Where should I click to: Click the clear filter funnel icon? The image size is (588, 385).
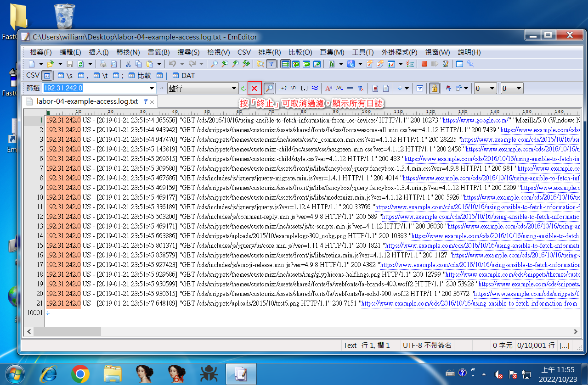click(361, 88)
